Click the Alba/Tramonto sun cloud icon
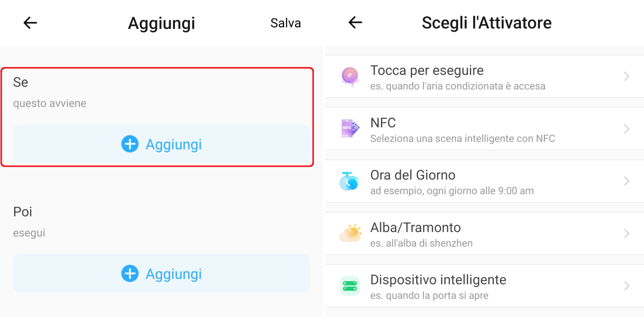The image size is (644, 317). (x=350, y=233)
